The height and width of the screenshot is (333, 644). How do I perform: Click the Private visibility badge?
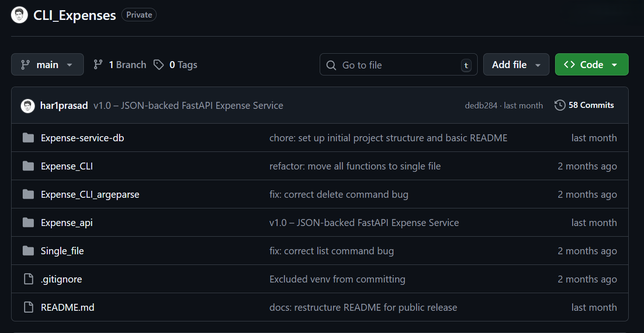tap(139, 14)
